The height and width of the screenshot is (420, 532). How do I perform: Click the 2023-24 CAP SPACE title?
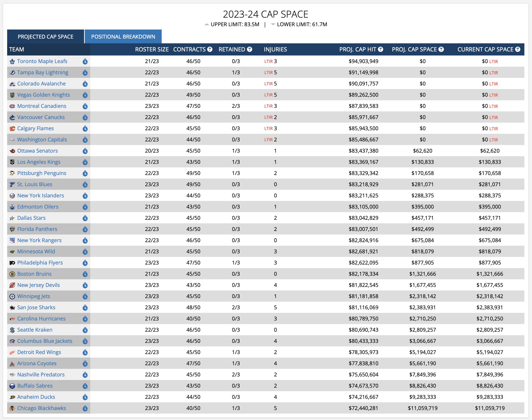click(266, 14)
